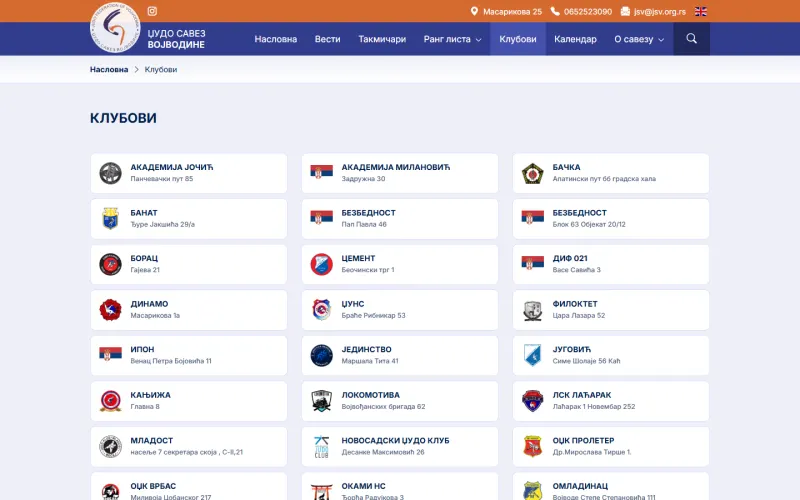Click the Банат club crest
The image size is (800, 500).
click(x=110, y=218)
